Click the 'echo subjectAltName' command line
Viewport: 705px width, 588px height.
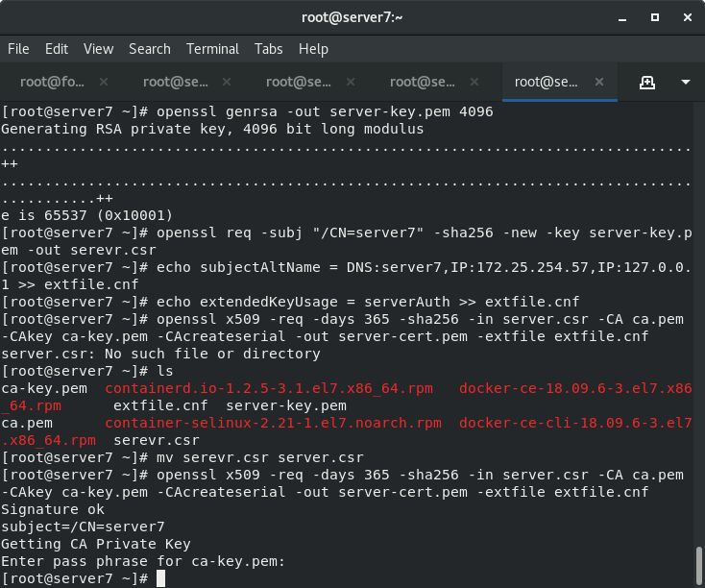pos(346,276)
